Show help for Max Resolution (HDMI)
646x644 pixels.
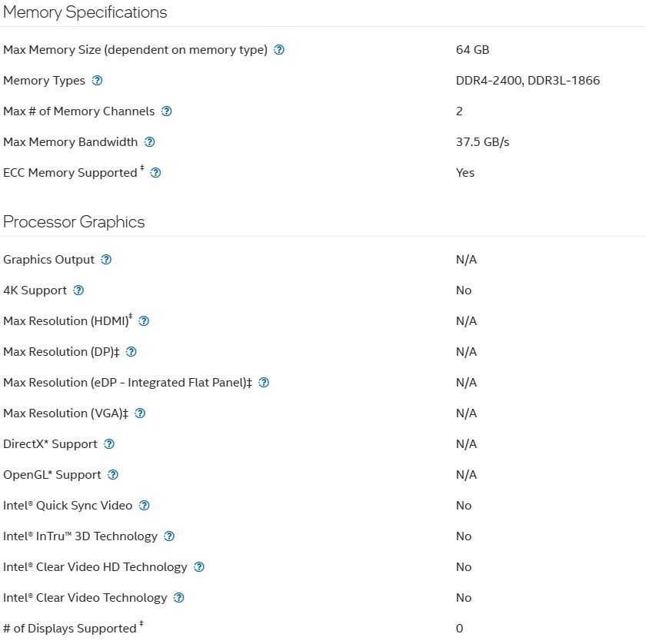click(x=143, y=321)
